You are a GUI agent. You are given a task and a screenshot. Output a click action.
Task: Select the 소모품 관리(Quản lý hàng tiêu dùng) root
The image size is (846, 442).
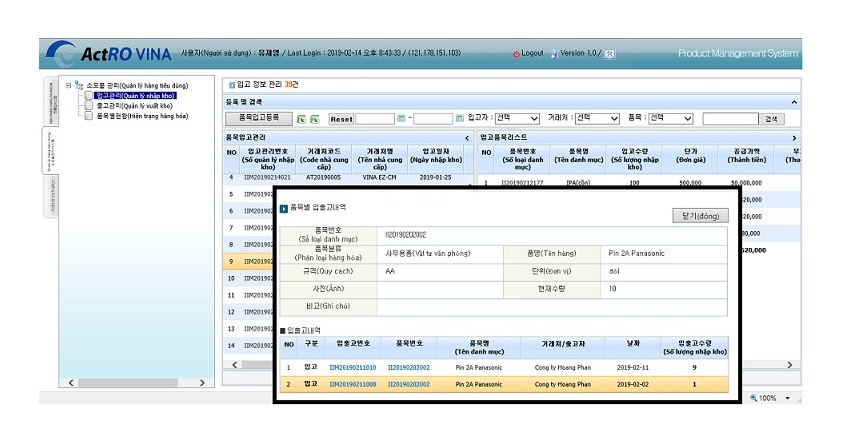[138, 85]
